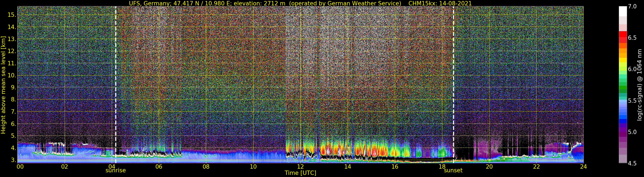The width and height of the screenshot is (644, 177).
Task: Click the time axis tick '22'
Action: 536,167
